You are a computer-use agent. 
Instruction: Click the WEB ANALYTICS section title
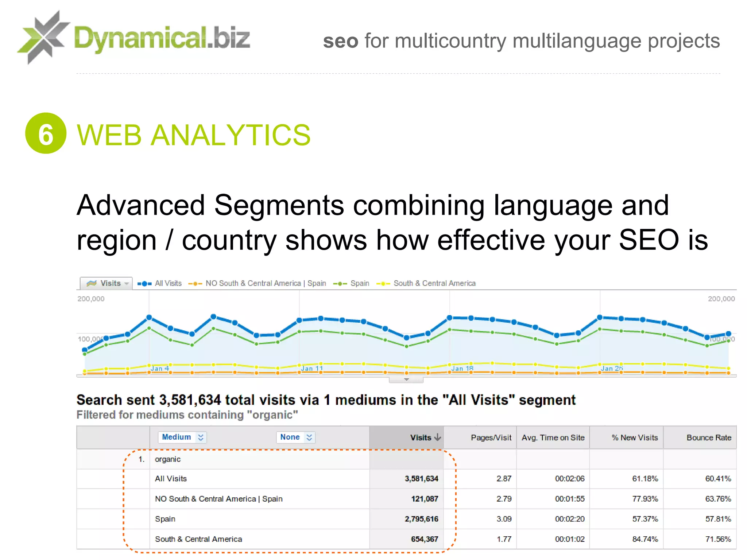(194, 135)
